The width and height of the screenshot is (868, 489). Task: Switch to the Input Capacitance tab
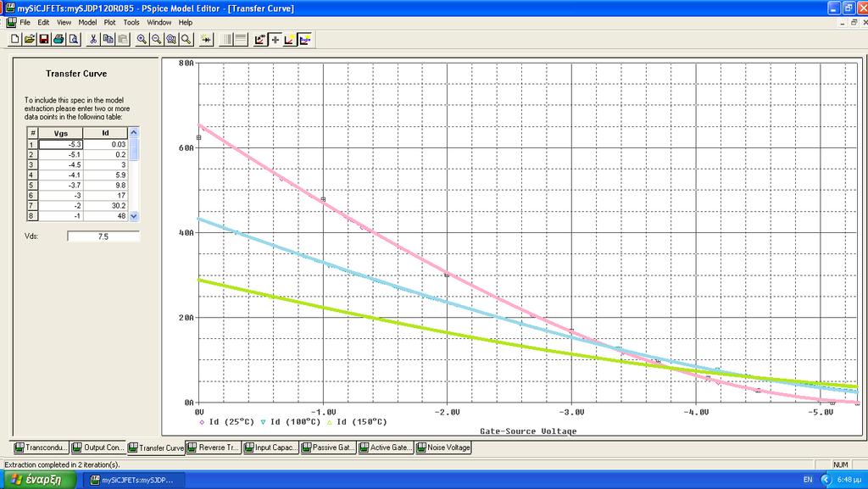click(270, 447)
